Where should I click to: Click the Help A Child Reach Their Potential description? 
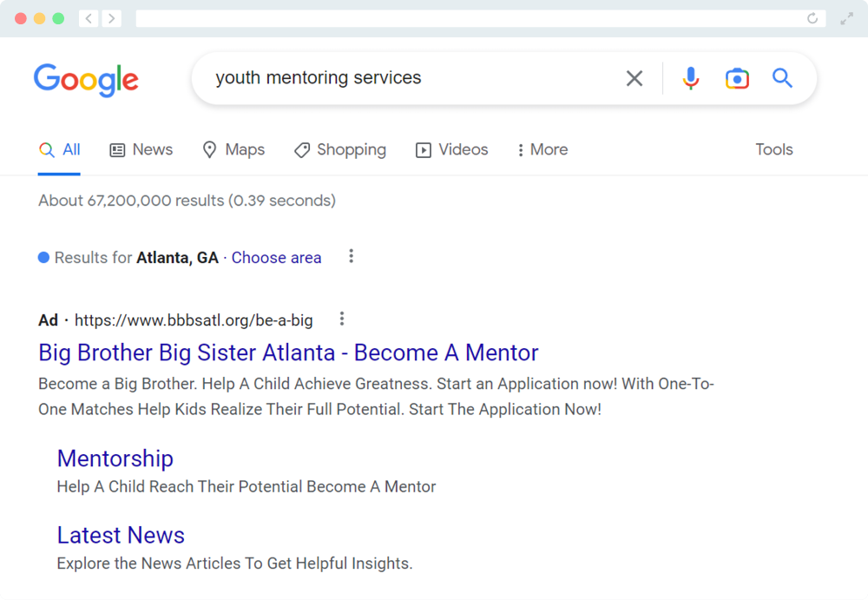click(247, 486)
